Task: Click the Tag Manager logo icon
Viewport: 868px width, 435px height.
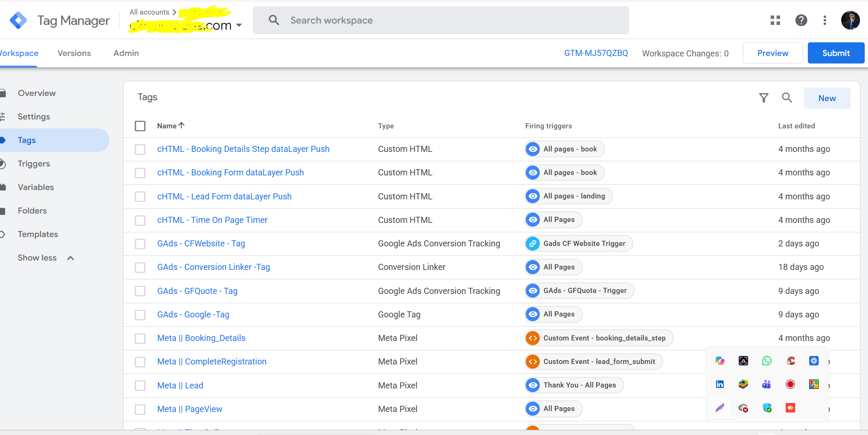Action: coord(18,20)
